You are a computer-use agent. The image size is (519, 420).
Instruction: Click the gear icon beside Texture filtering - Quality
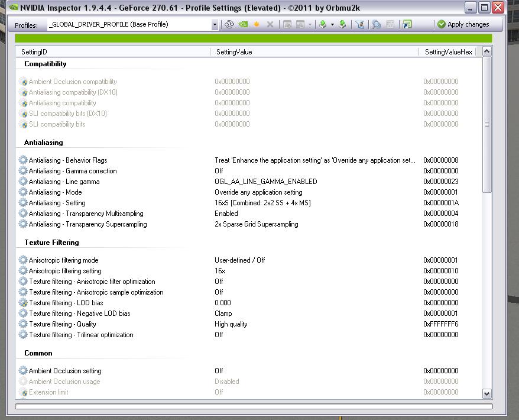click(x=23, y=324)
